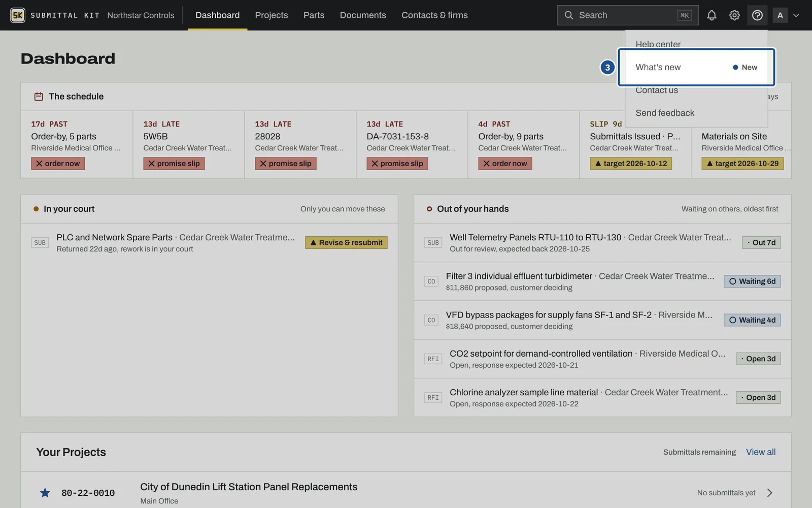This screenshot has width=812, height=508.
Task: Expand the account dropdown chevron
Action: pyautogui.click(x=796, y=15)
